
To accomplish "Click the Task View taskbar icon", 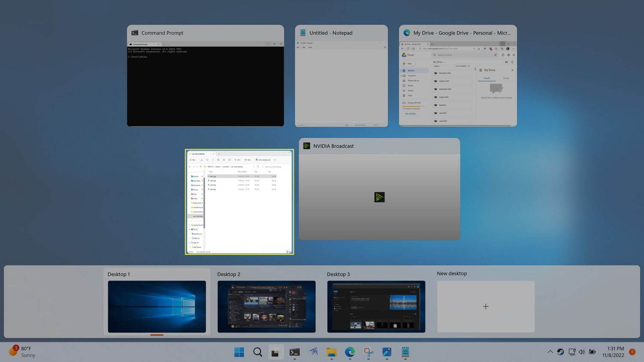I will point(276,352).
